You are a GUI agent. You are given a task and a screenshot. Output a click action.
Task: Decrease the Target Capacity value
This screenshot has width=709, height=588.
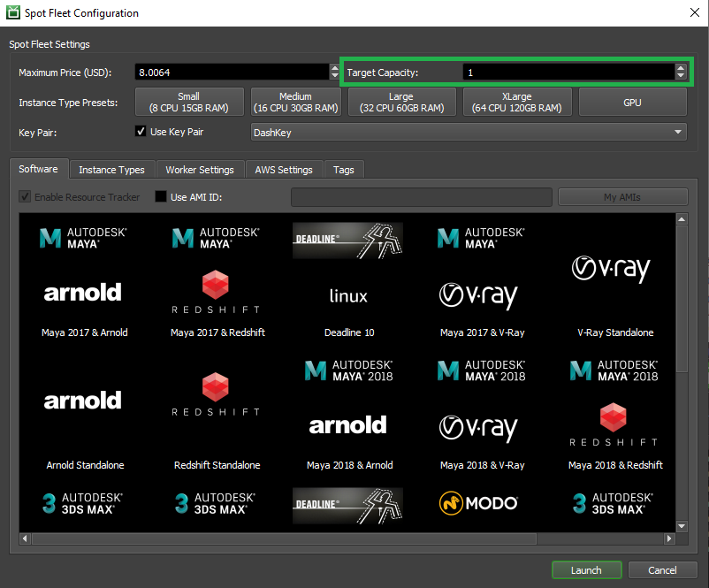tap(681, 75)
